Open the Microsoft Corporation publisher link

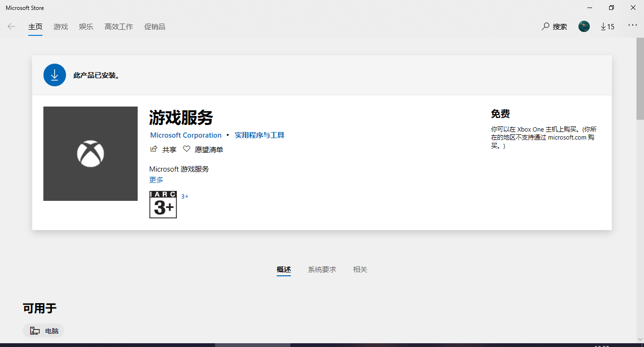pos(186,135)
